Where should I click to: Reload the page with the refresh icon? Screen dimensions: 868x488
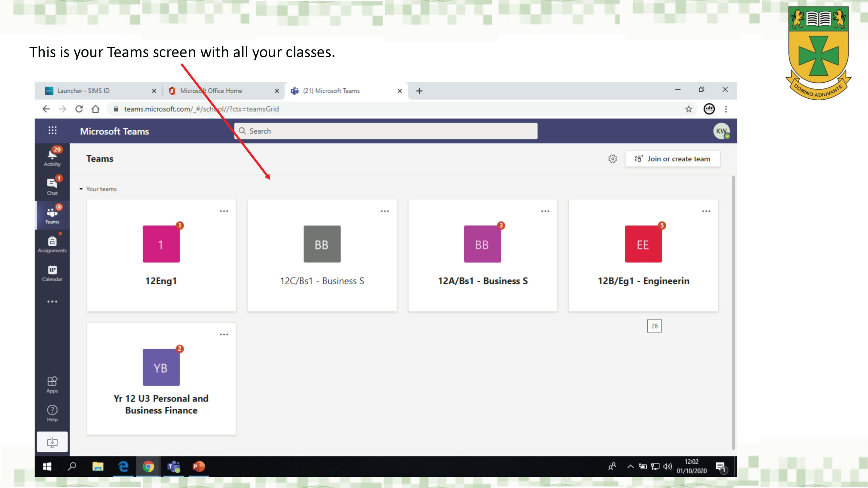coord(79,109)
